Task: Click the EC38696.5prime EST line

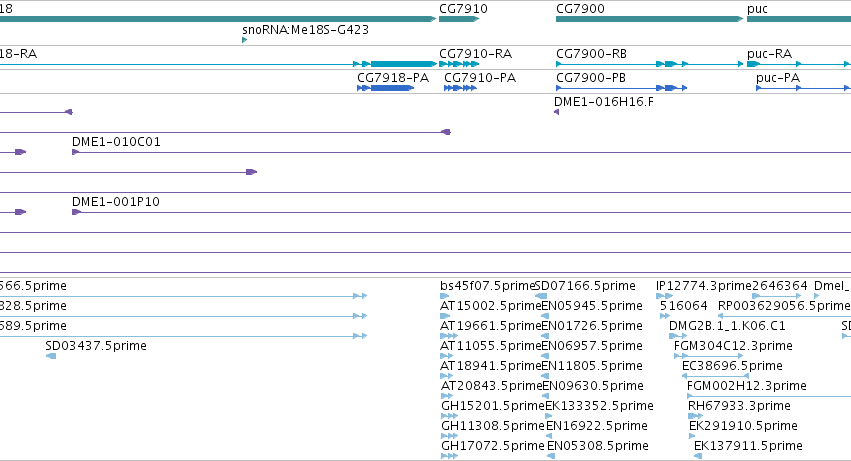Action: [715, 376]
